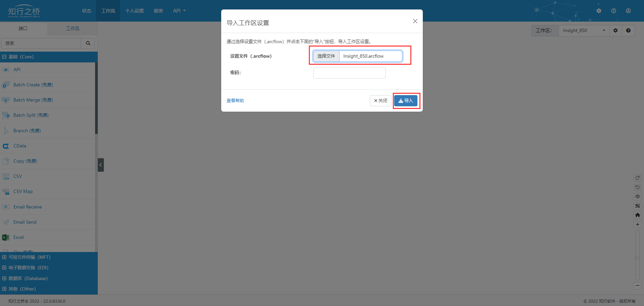The image size is (644, 306).
Task: Select the Email Receive row
Action: (48, 207)
